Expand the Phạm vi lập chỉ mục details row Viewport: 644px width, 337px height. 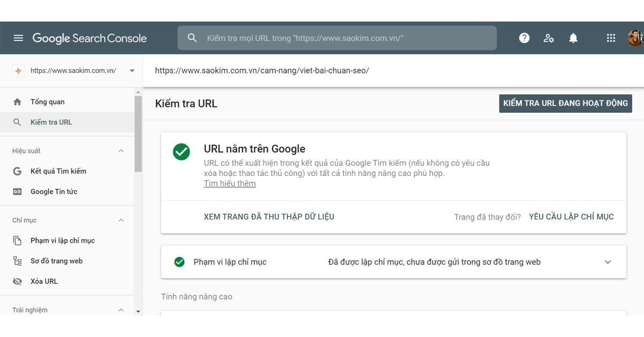(608, 262)
